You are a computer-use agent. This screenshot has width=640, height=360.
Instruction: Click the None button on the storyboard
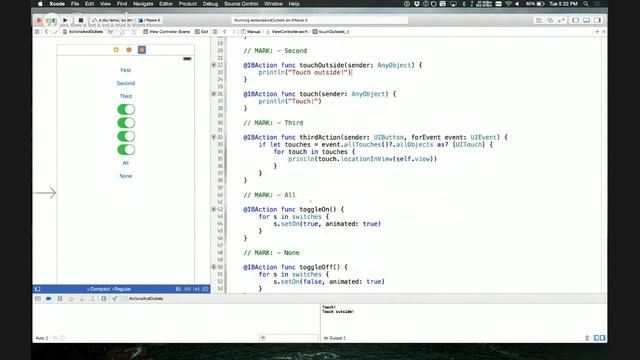126,176
